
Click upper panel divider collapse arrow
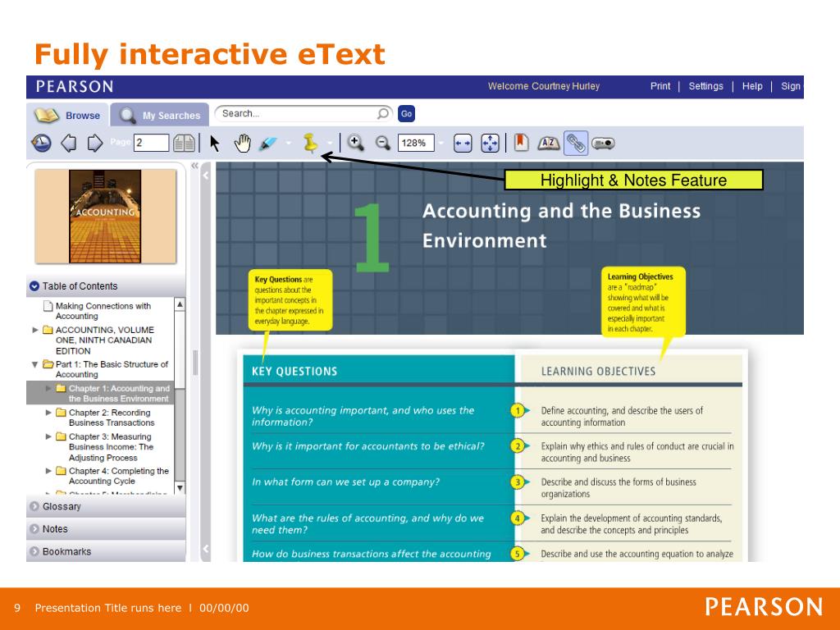point(206,175)
